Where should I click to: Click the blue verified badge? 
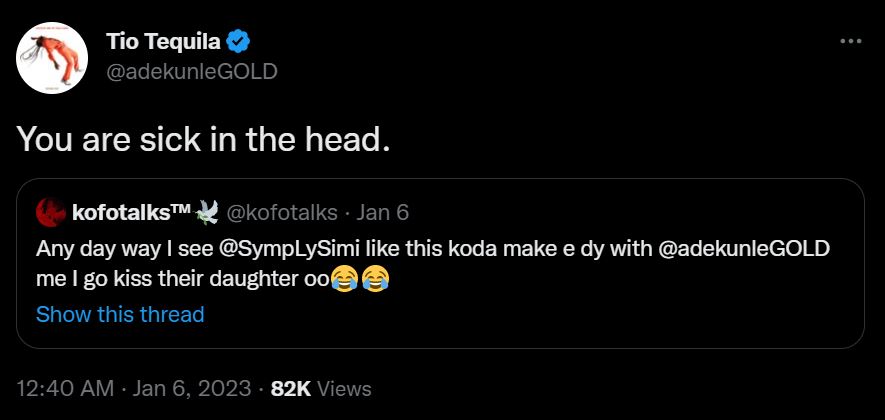pyautogui.click(x=238, y=42)
